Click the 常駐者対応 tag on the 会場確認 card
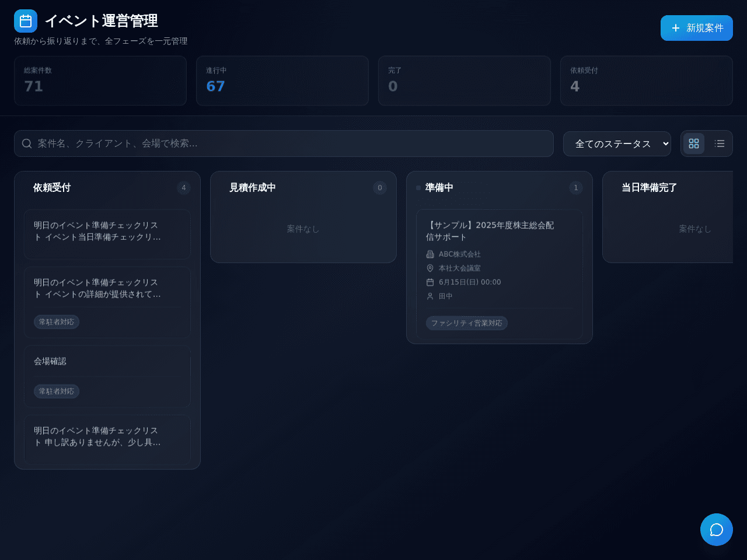This screenshot has height=560, width=747. 57,391
